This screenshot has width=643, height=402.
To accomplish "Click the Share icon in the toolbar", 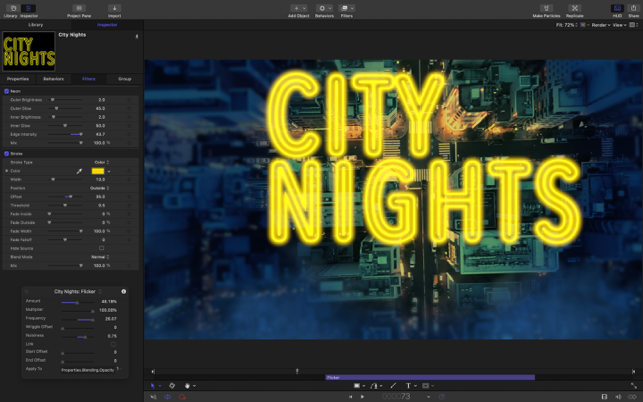I will coord(633,9).
